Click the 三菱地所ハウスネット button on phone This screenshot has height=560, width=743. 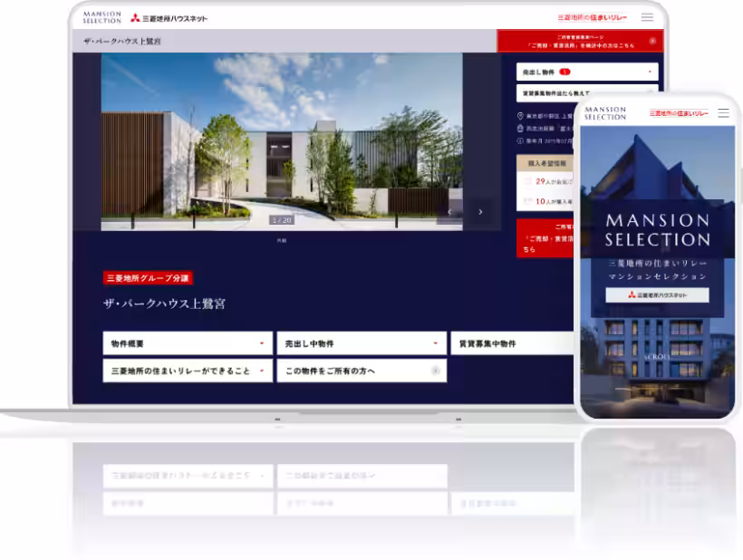click(x=657, y=294)
